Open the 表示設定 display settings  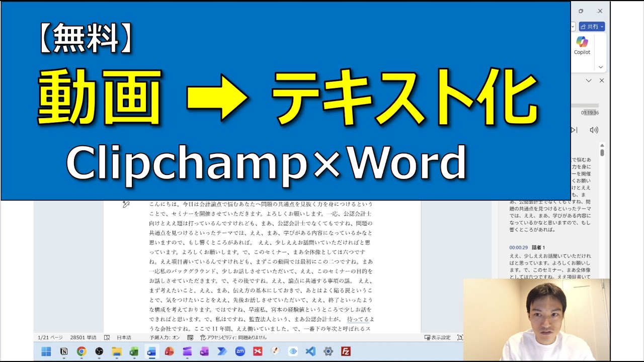coord(438,337)
